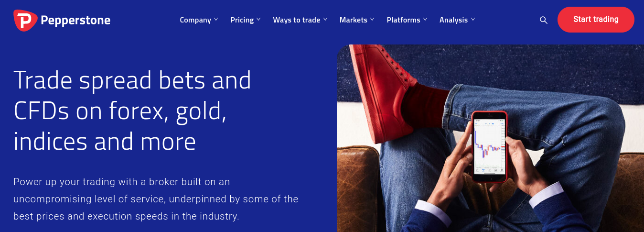Viewport: 644px width, 232px height.
Task: Click the red Start trading button
Action: (596, 20)
